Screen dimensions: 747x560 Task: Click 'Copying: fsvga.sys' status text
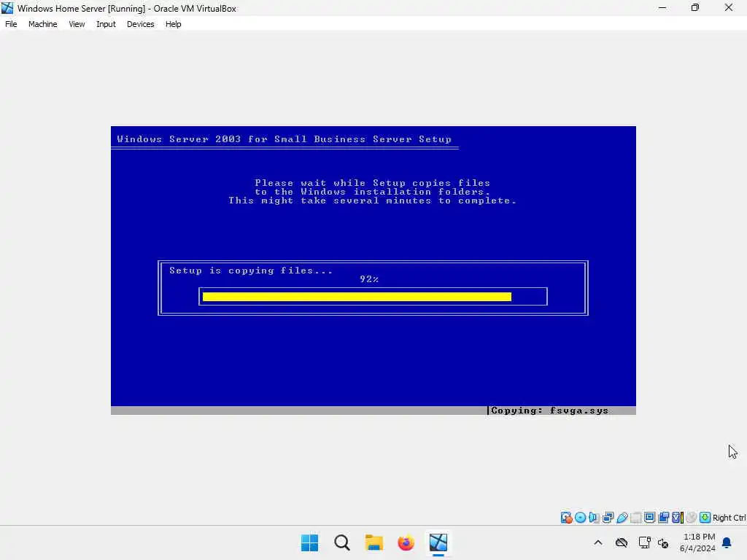pos(549,411)
